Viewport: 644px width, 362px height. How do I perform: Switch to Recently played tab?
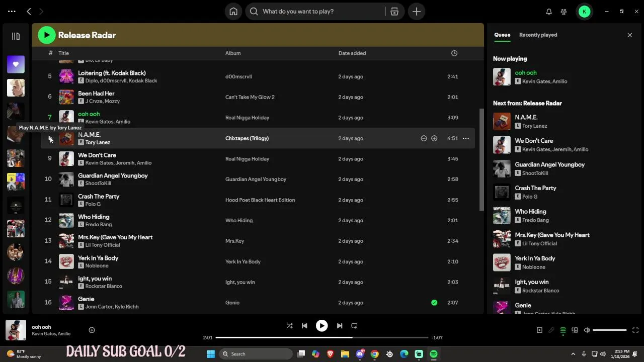tap(538, 35)
